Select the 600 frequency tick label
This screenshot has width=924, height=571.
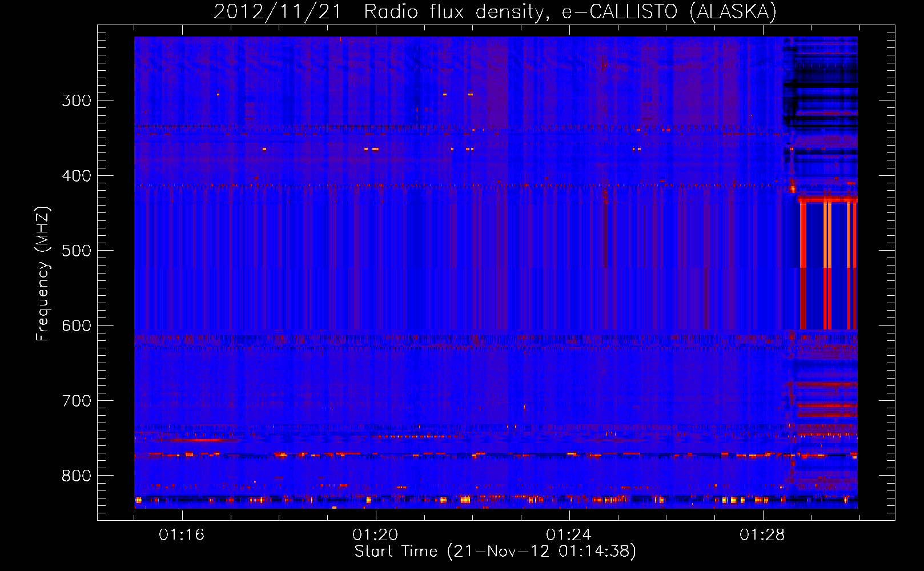(77, 326)
